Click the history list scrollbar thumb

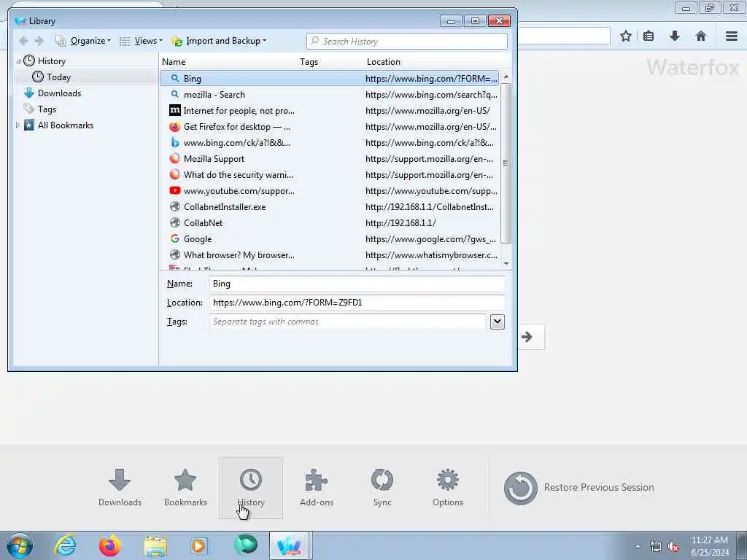pos(506,163)
